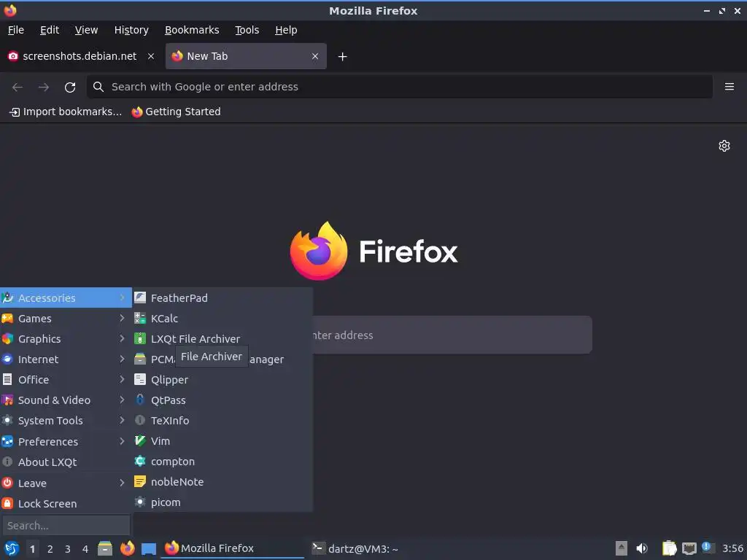Reload the current Firefox page
Screen dimensions: 747x560
[70, 87]
